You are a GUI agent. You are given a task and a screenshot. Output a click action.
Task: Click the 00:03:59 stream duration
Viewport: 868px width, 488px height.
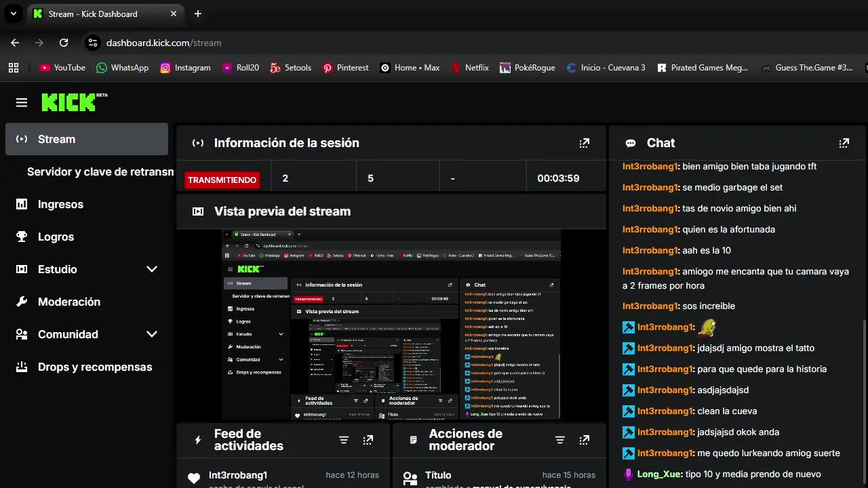[558, 178]
